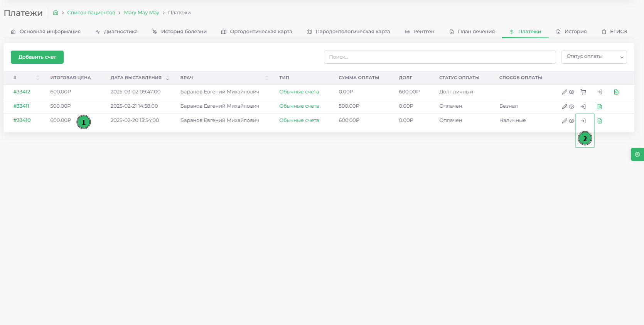Click Обычные счета in row #33410
Image resolution: width=644 pixels, height=325 pixels.
pyautogui.click(x=299, y=120)
